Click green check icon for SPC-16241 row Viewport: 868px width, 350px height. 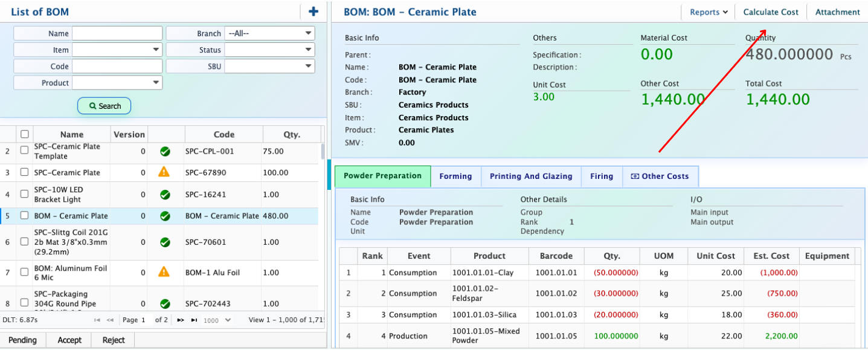pos(165,195)
